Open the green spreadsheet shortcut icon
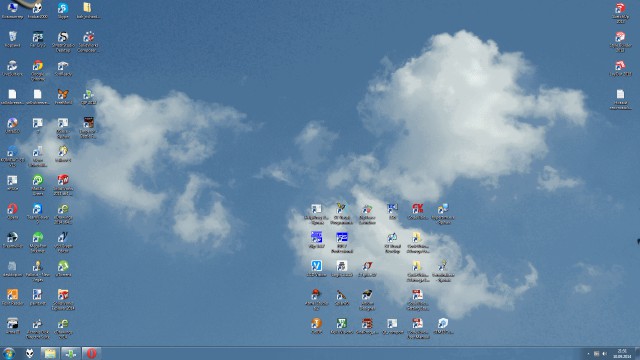Screen dimensions: 640x360 tap(342, 325)
